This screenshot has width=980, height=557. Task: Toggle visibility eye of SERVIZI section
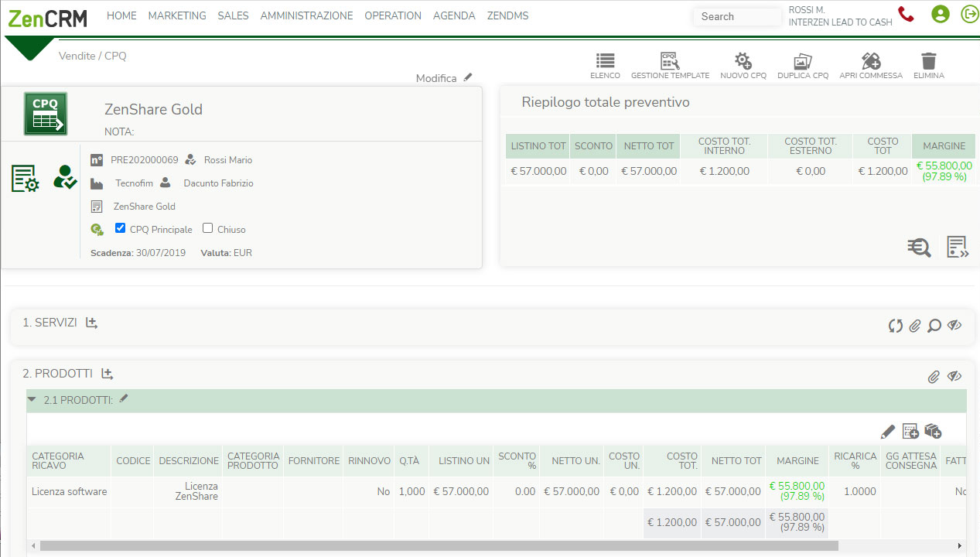pos(954,326)
